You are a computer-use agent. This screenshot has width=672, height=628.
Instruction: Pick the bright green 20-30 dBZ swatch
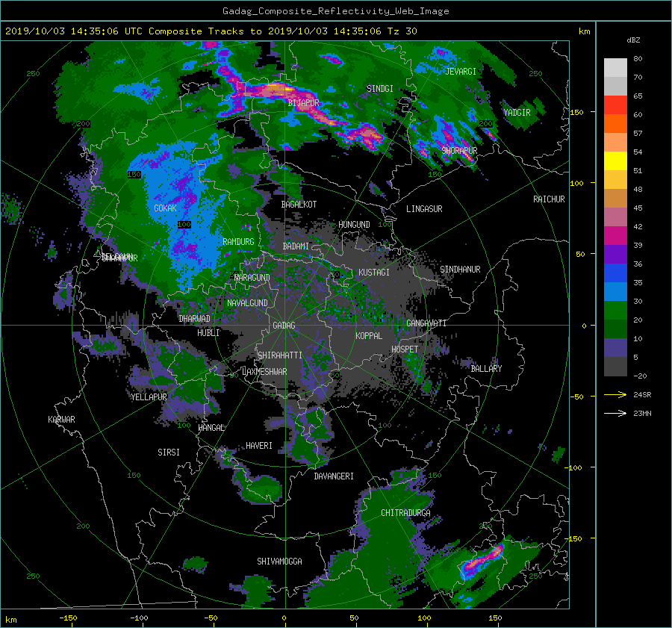point(615,311)
